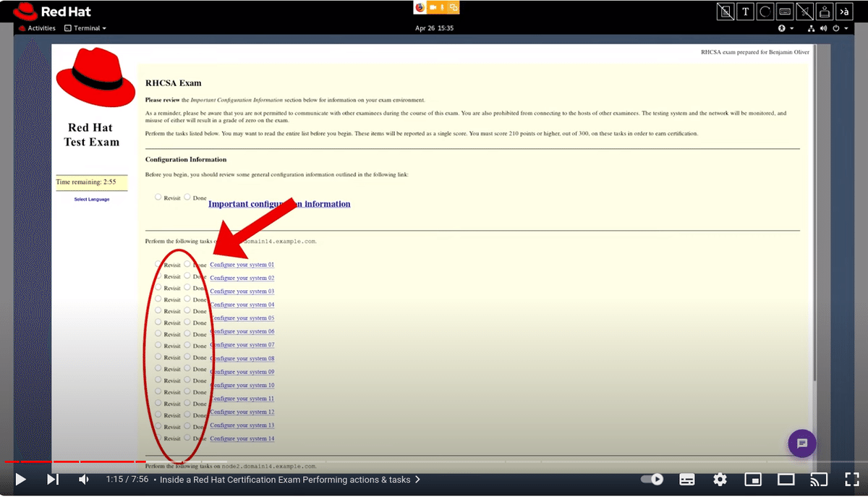Image resolution: width=868 pixels, height=497 pixels.
Task: Open Configure your system 08 link
Action: pos(242,358)
